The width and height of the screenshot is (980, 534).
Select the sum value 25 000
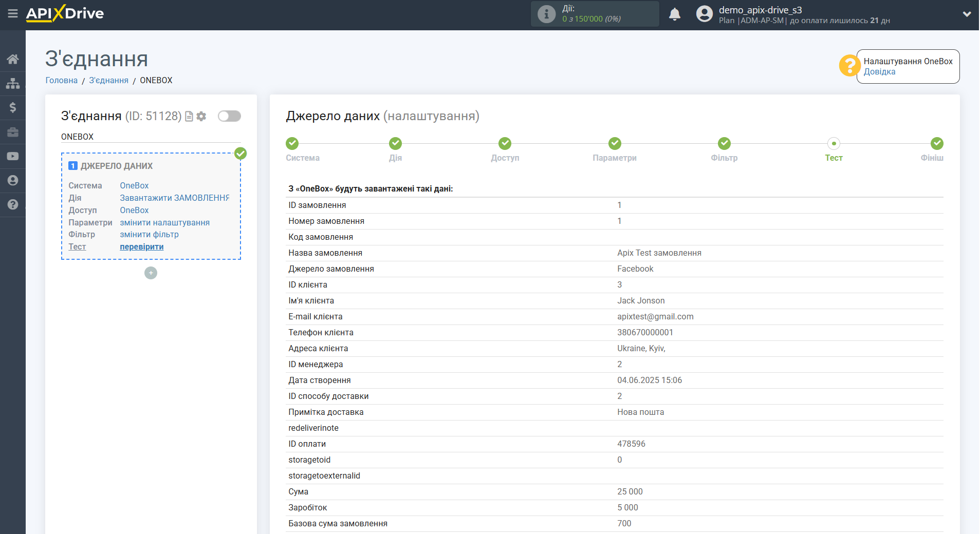click(630, 491)
